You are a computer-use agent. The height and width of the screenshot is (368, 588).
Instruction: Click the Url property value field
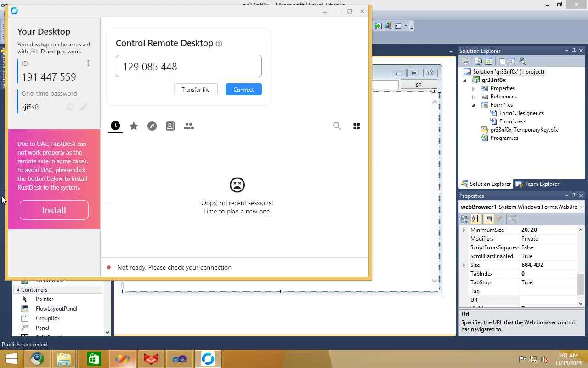click(548, 300)
